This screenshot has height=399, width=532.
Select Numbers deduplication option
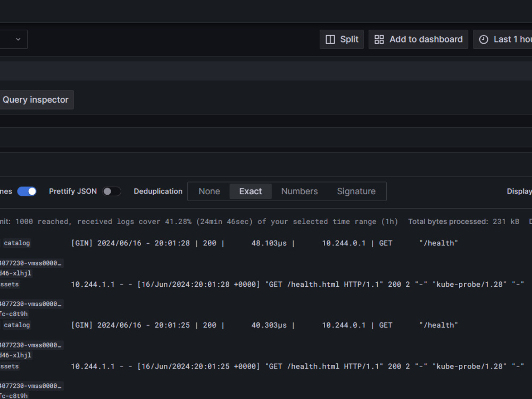[299, 192]
